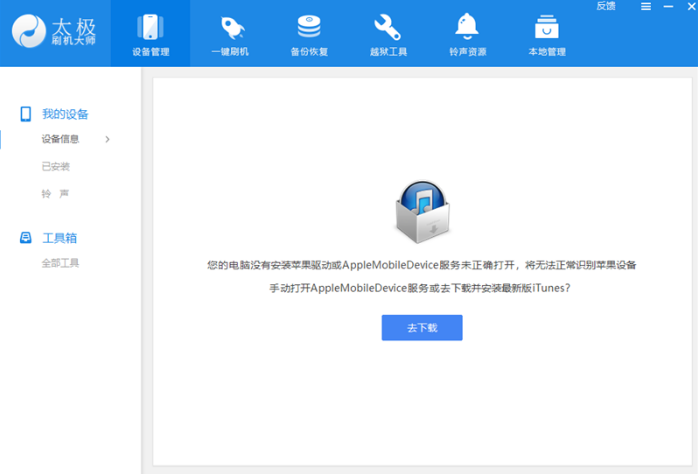The width and height of the screenshot is (698, 474).
Task: Click the 去下载 button
Action: 422,328
